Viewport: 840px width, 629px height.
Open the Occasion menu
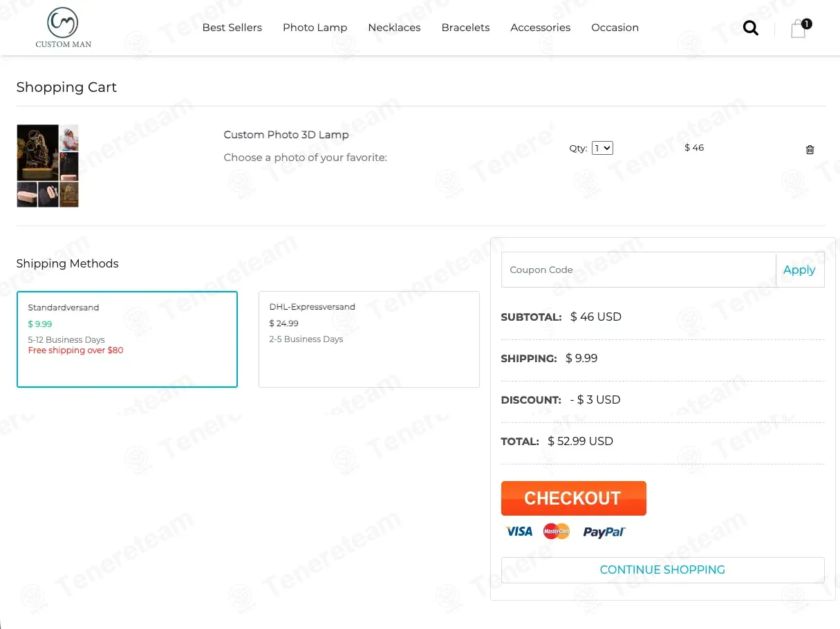(615, 28)
